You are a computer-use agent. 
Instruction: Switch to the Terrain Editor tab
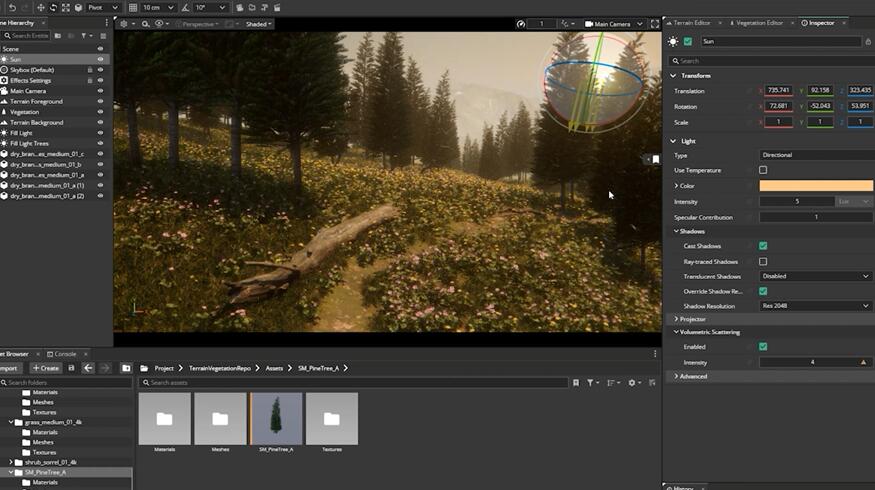pos(692,23)
